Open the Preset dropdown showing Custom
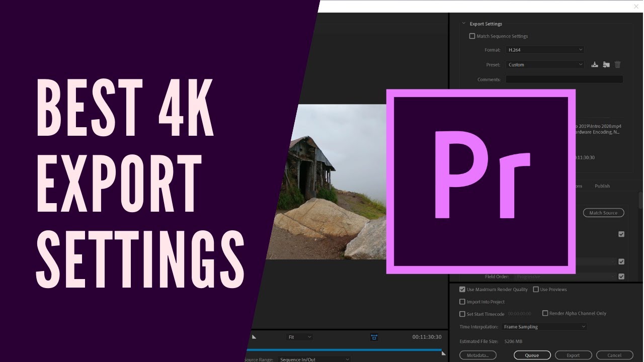The image size is (644, 362). (x=545, y=64)
